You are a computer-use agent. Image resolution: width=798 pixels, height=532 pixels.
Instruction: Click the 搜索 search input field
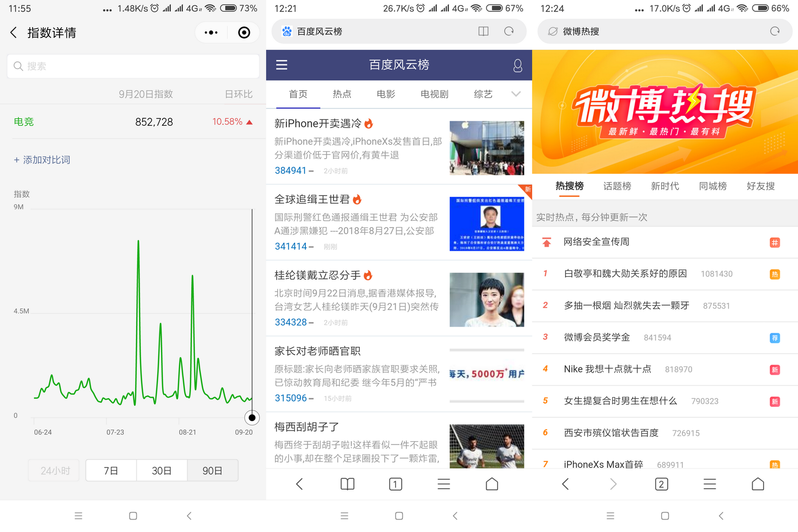[133, 66]
